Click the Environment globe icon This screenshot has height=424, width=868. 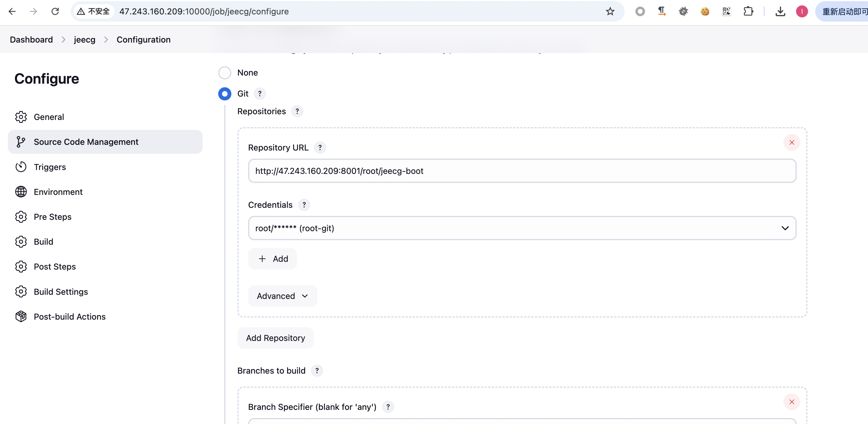[21, 191]
